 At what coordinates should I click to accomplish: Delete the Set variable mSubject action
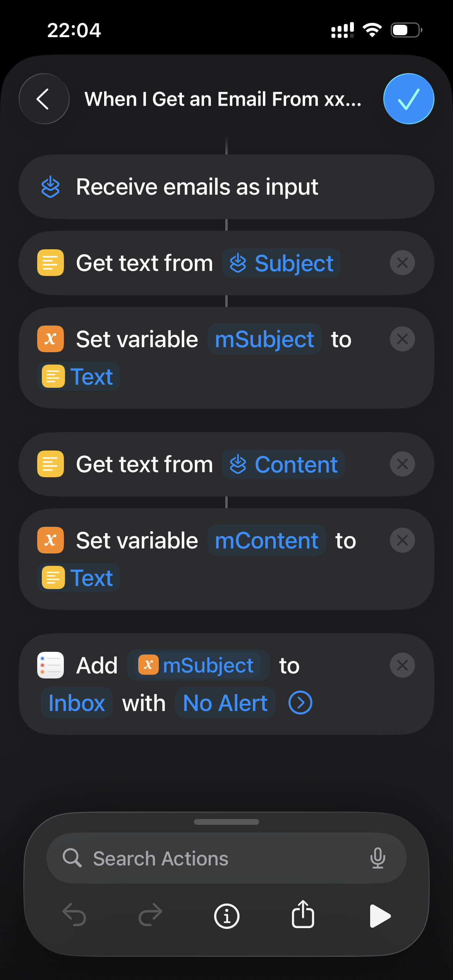(402, 339)
